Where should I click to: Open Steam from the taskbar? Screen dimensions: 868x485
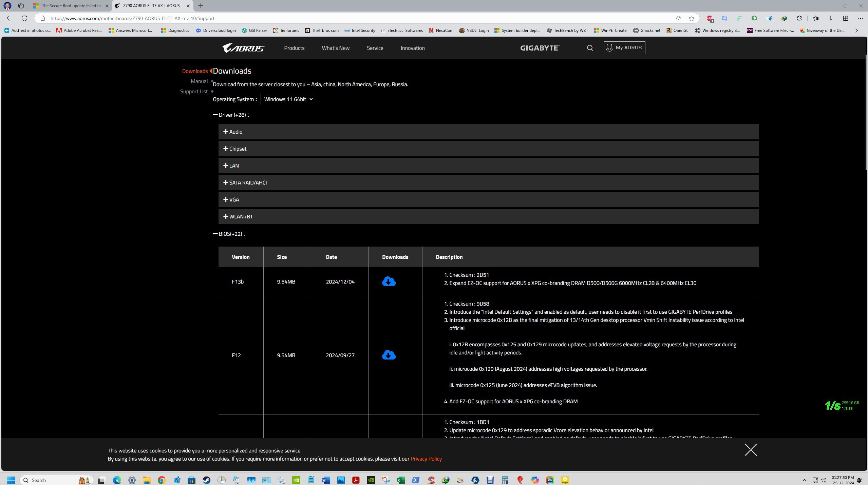tap(206, 480)
